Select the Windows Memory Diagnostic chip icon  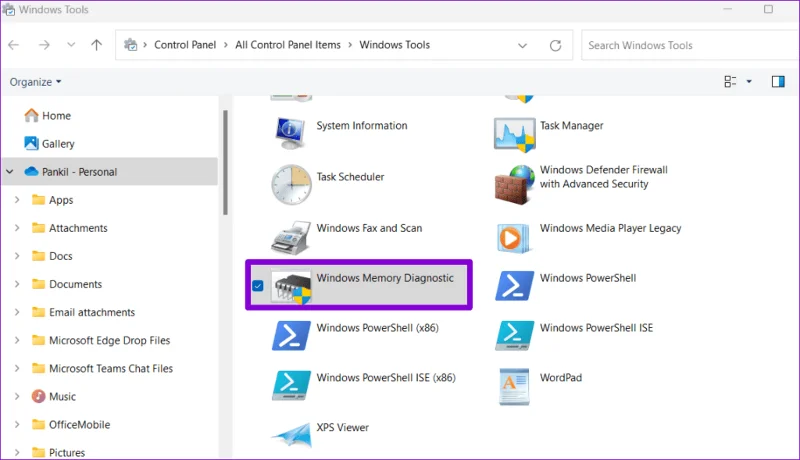click(291, 287)
